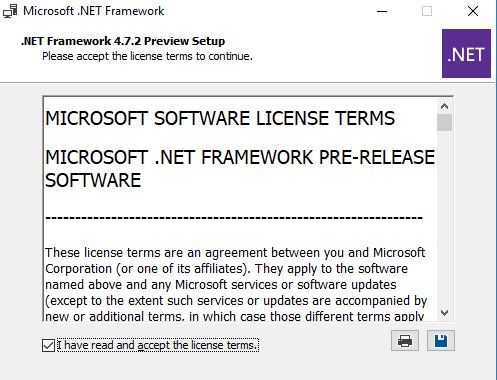
Task: Click the purple .NET logo
Action: point(466,53)
